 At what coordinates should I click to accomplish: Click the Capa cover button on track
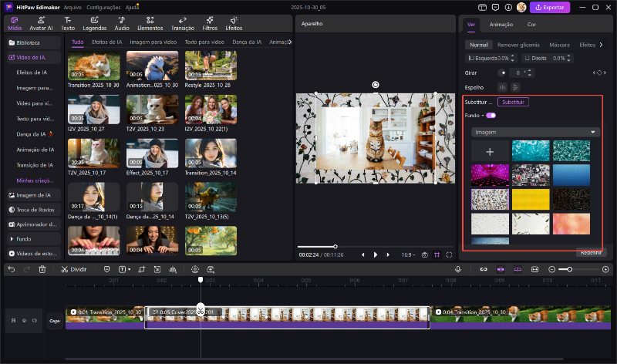point(55,321)
